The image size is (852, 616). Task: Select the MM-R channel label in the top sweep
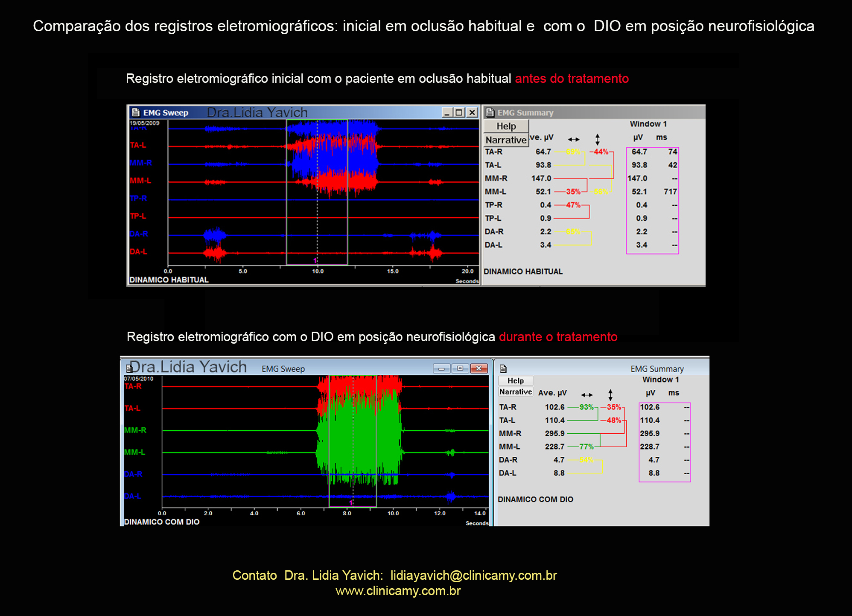(141, 163)
